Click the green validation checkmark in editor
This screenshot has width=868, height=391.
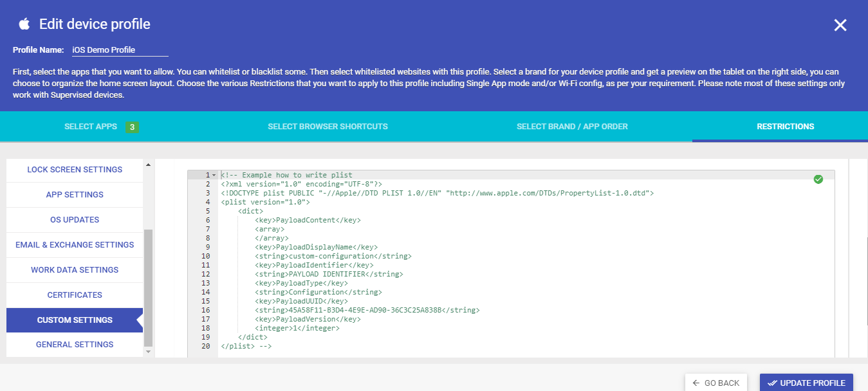[818, 179]
